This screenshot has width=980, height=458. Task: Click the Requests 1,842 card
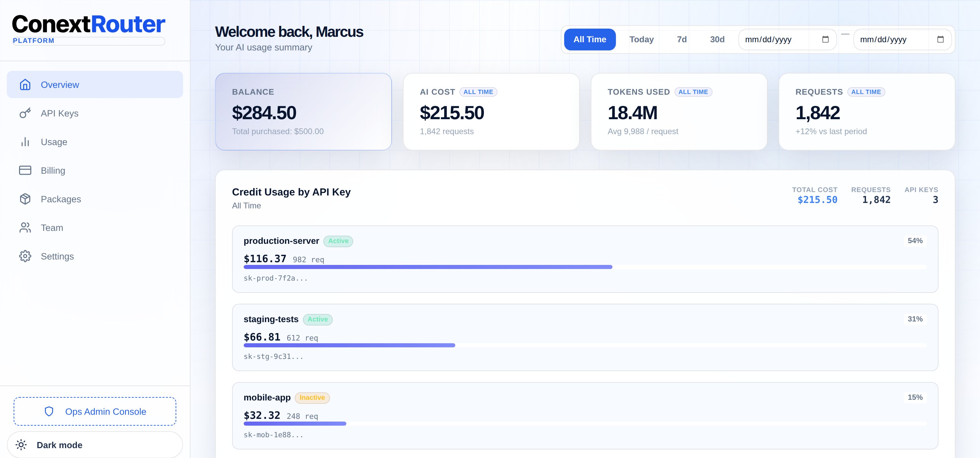[x=867, y=112]
